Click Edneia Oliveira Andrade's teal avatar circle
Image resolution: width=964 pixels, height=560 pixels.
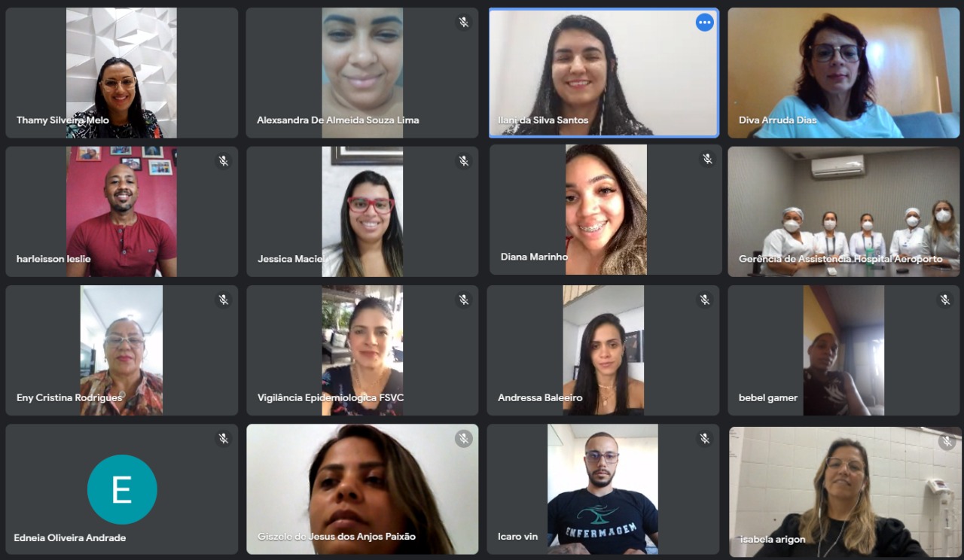coord(122,489)
